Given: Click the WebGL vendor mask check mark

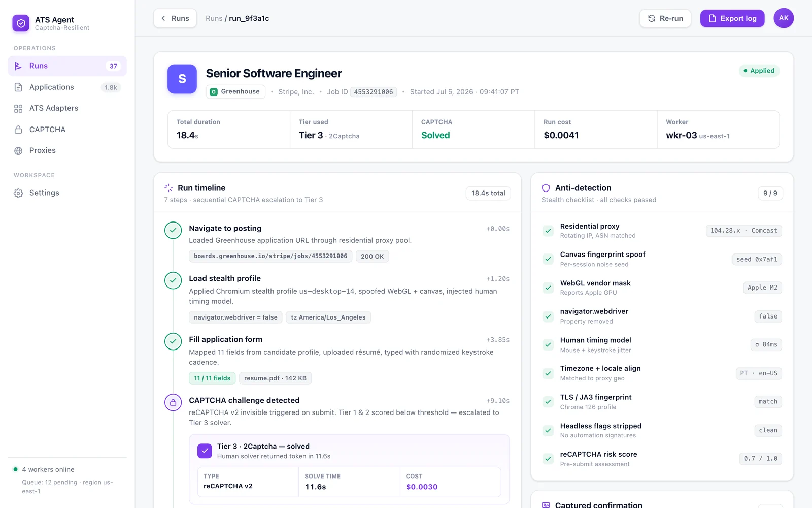Looking at the screenshot, I should tap(548, 288).
